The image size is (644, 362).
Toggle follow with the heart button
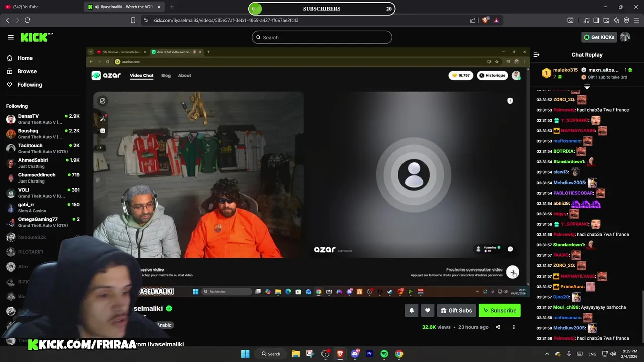pyautogui.click(x=428, y=311)
